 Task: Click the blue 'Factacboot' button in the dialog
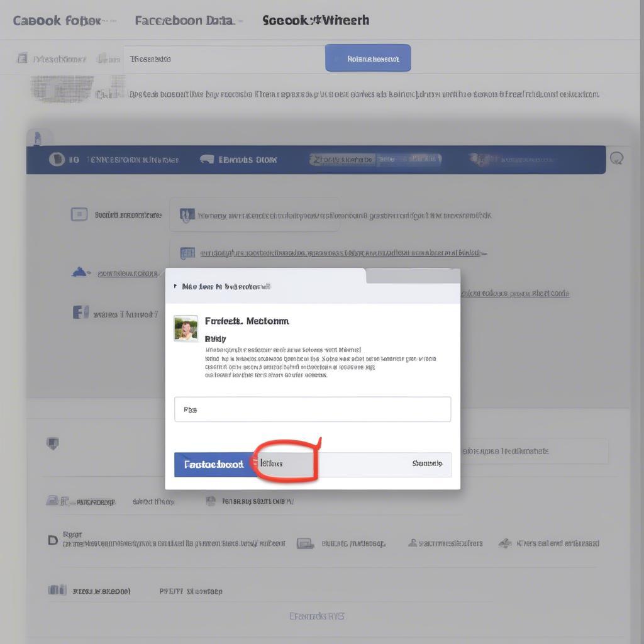point(214,465)
